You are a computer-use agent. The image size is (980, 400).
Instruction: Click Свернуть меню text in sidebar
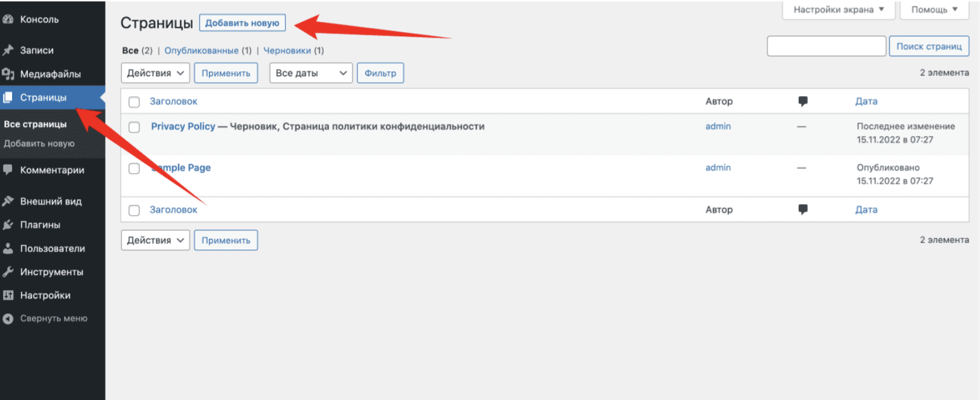click(54, 318)
